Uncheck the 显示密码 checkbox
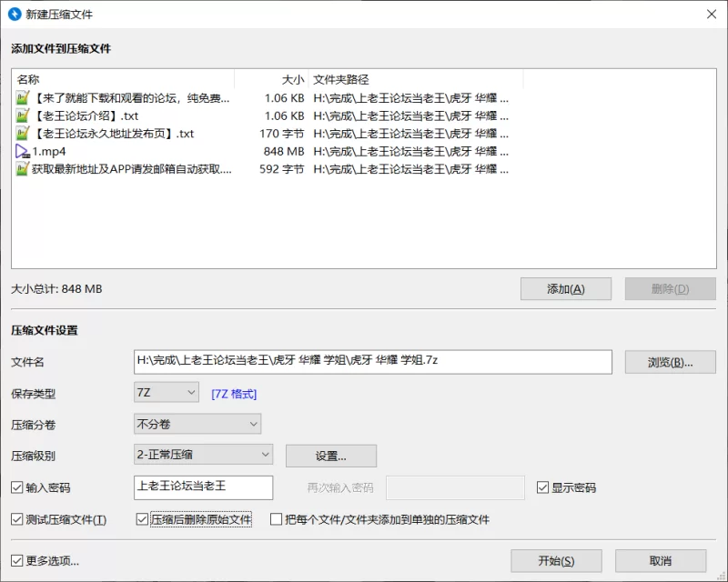This screenshot has width=728, height=582. pyautogui.click(x=542, y=487)
